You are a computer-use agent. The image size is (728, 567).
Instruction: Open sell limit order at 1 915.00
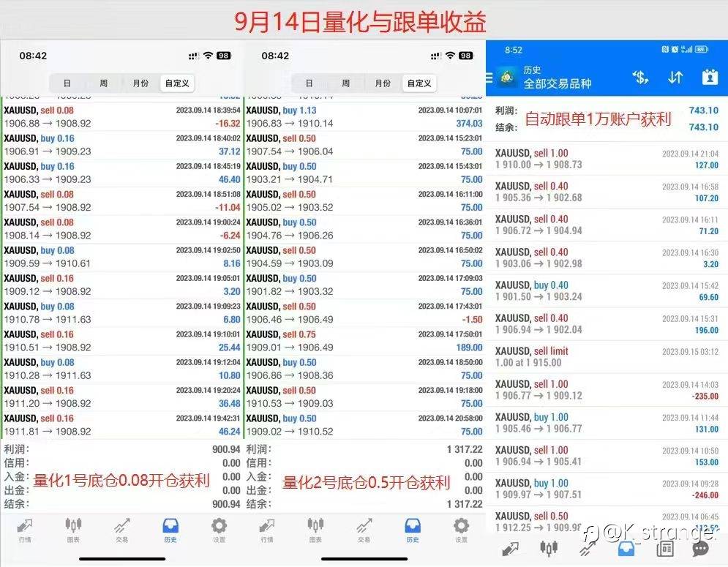coord(607,356)
